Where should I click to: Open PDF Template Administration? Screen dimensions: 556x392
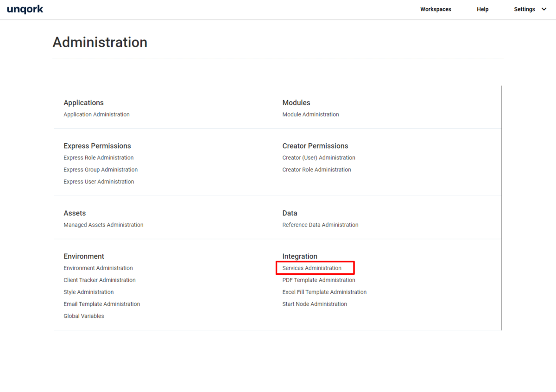coord(319,280)
